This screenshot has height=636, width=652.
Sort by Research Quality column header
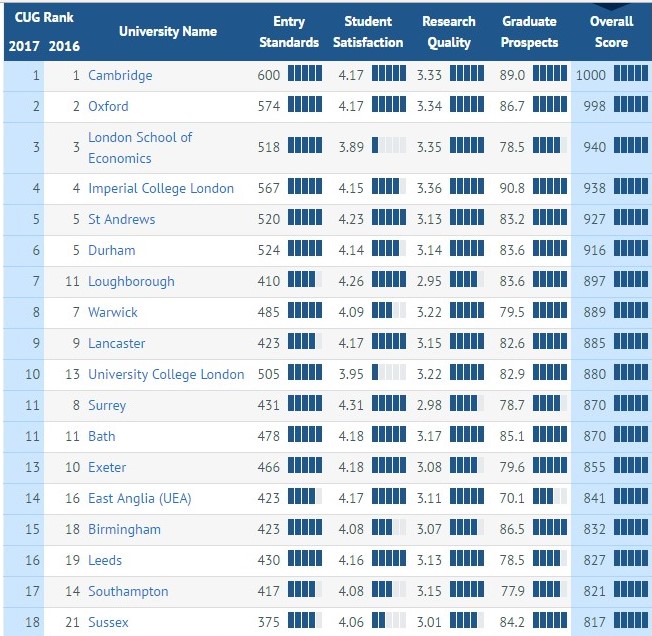pyautogui.click(x=449, y=32)
